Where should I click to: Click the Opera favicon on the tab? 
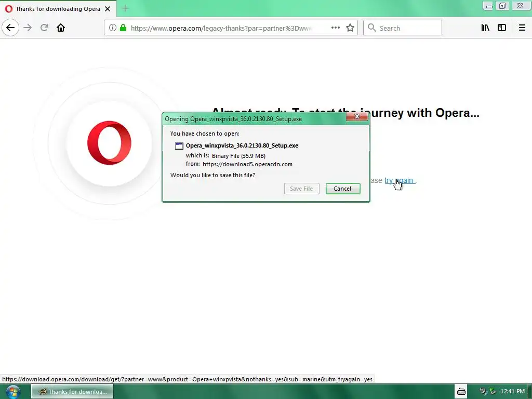(x=9, y=9)
